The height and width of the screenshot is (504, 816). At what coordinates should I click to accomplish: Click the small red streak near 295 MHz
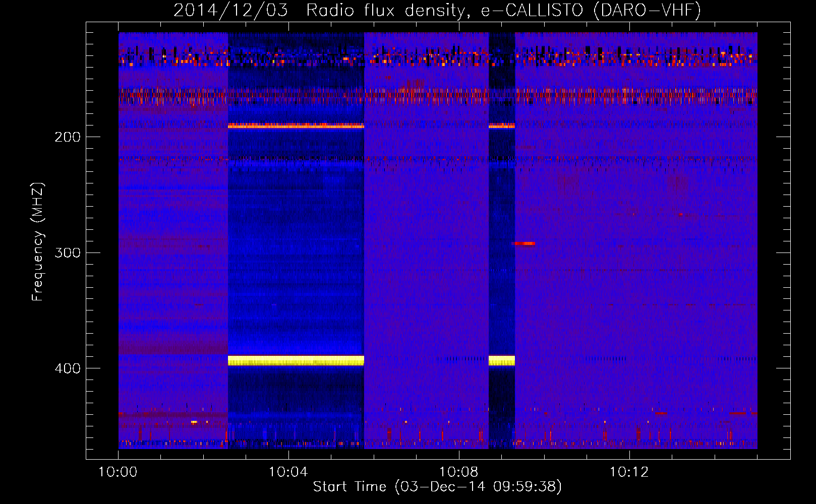pos(523,243)
